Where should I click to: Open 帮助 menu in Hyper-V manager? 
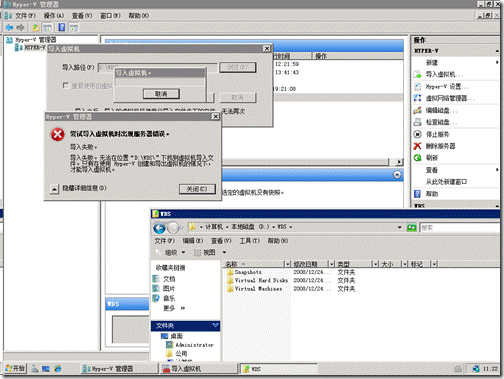pyautogui.click(x=139, y=16)
